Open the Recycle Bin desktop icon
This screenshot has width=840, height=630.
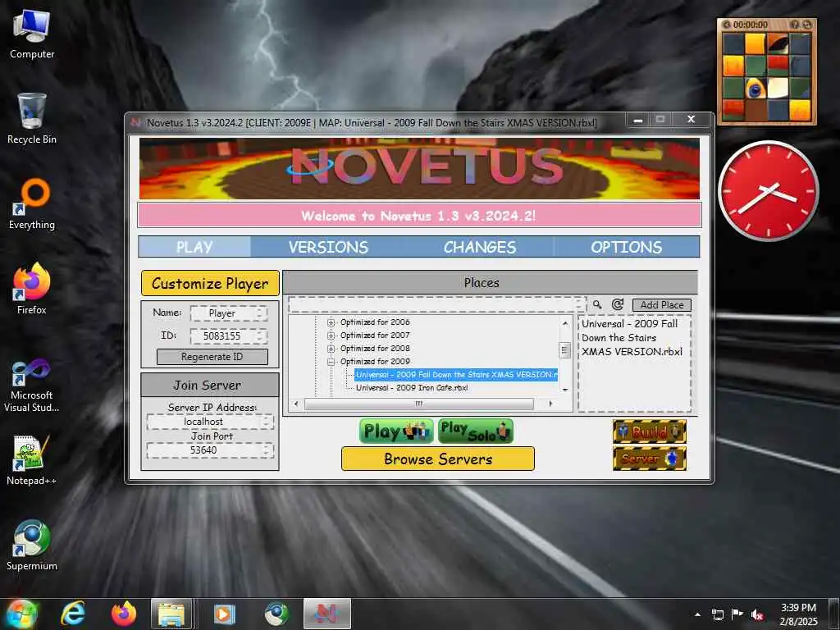[32, 119]
